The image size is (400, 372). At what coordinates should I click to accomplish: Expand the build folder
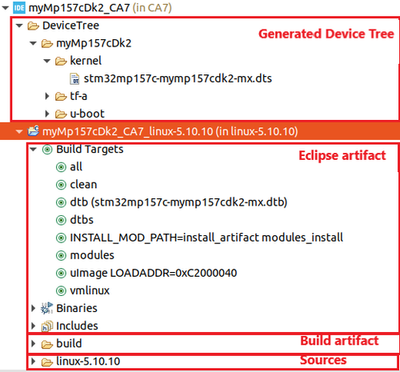33,344
